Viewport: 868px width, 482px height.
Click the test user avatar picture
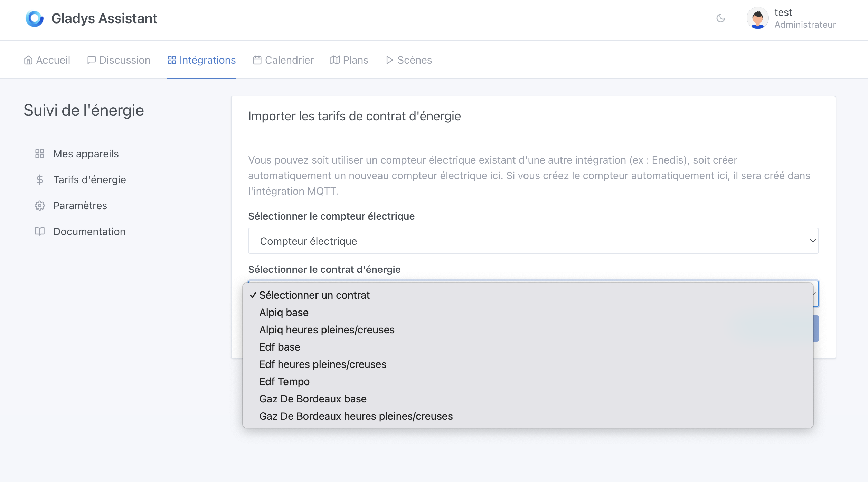coord(757,18)
